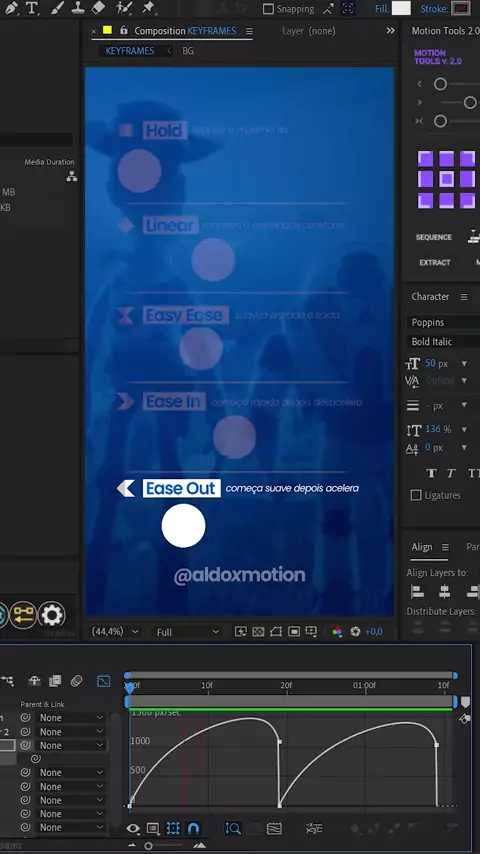Click the Fill color swatch
Image resolution: width=480 pixels, height=854 pixels.
click(x=401, y=8)
